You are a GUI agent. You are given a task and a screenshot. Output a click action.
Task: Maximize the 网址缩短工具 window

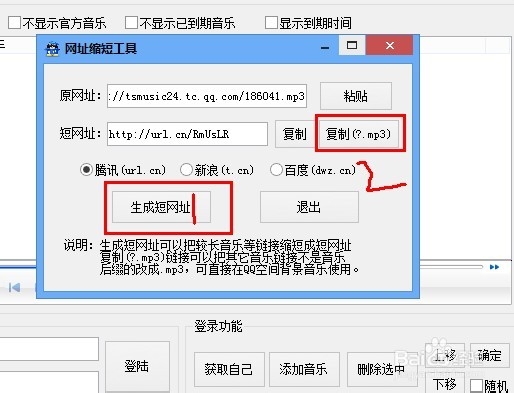352,45
